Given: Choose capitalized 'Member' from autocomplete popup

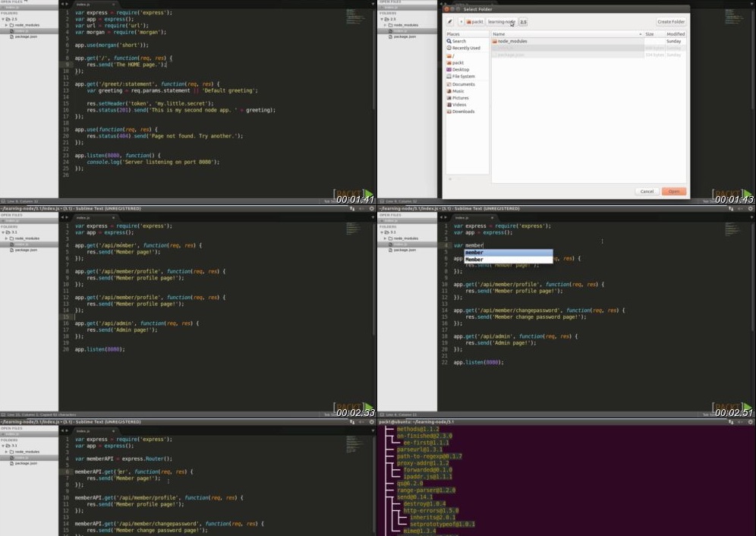Looking at the screenshot, I should point(474,260).
